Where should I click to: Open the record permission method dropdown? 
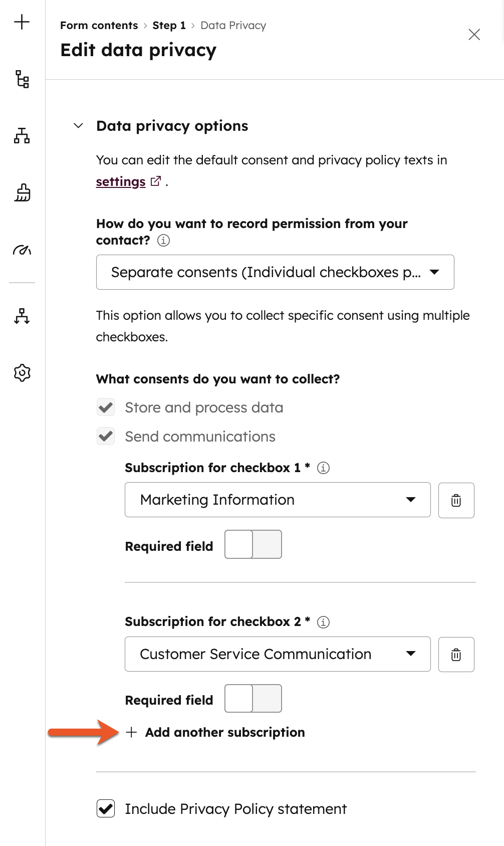[275, 272]
